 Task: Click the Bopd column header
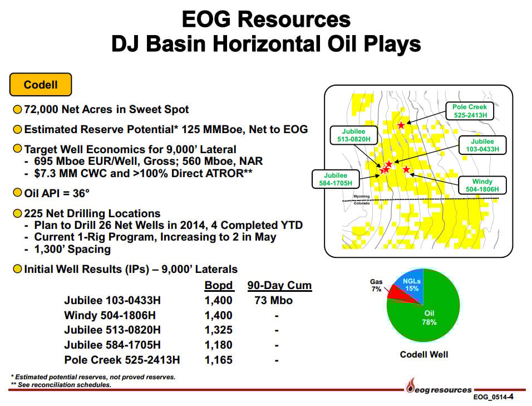coord(219,286)
